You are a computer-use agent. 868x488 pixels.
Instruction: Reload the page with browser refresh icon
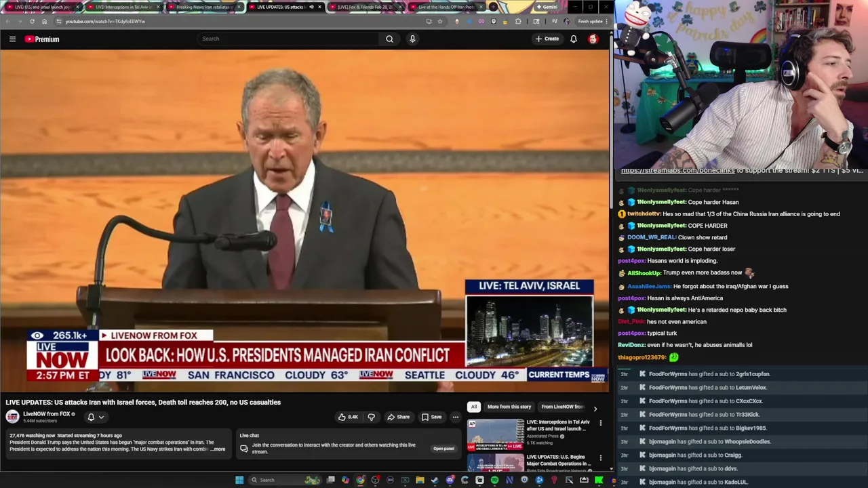pos(32,21)
